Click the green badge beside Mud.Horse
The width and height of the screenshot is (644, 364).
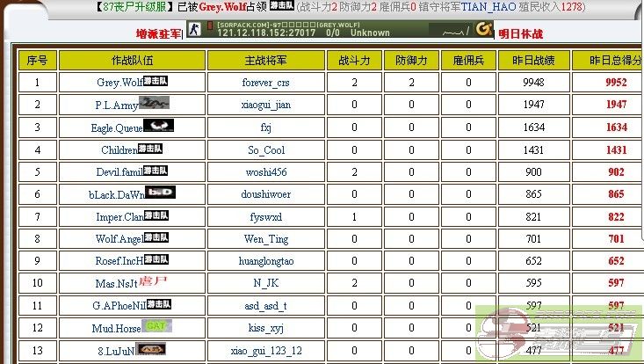click(x=156, y=326)
